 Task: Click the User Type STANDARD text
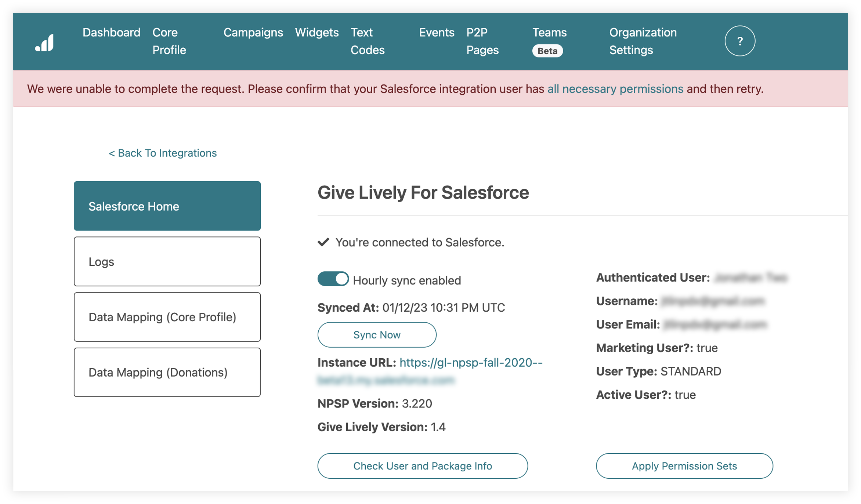[x=658, y=371]
